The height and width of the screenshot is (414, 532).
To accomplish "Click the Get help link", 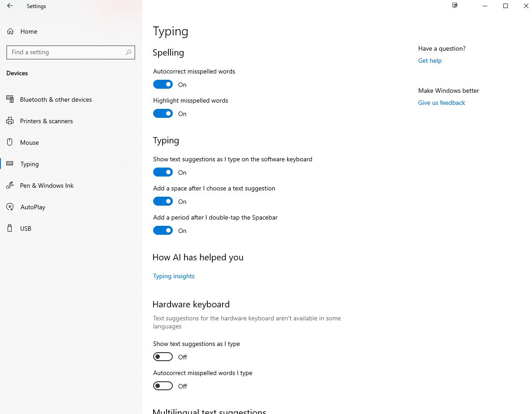I will pos(429,60).
